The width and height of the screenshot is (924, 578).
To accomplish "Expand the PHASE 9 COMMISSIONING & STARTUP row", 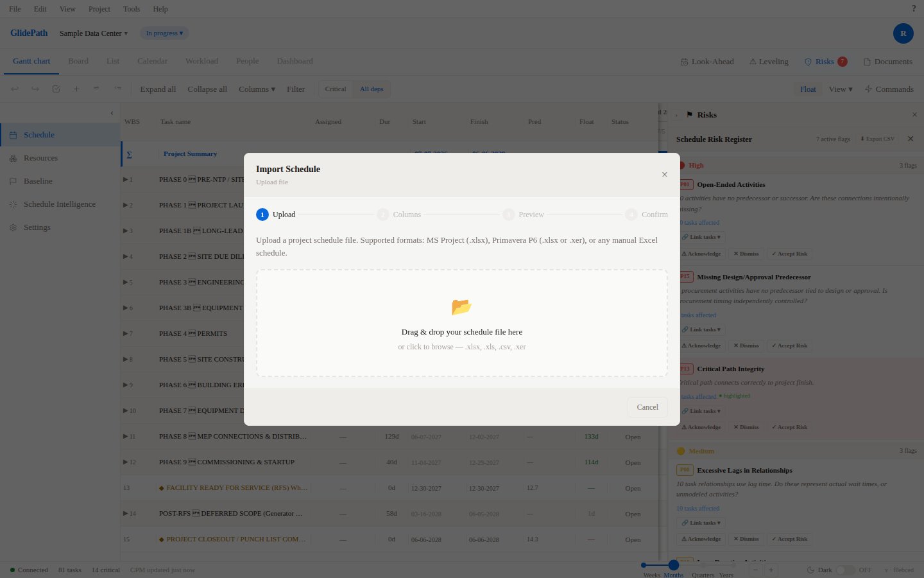I will [126, 462].
